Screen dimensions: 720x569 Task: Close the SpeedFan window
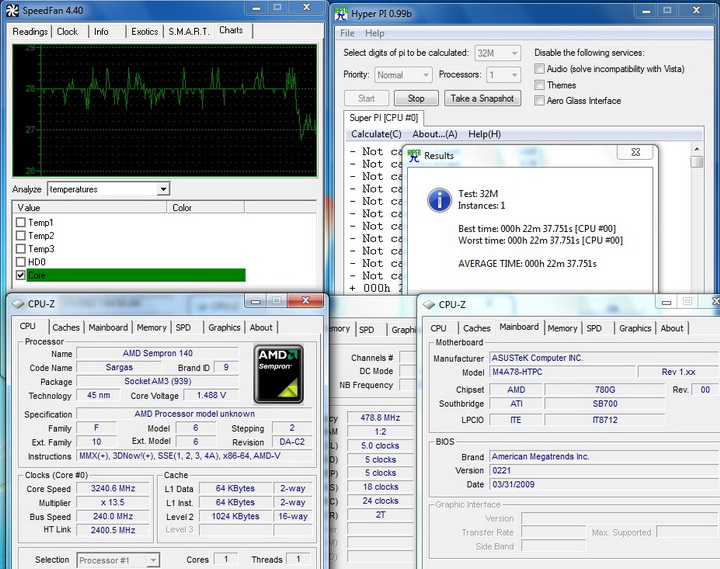[307, 7]
